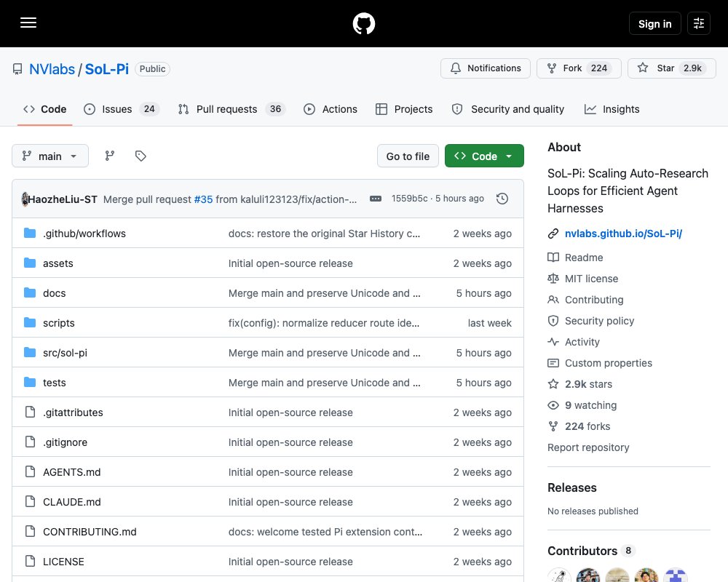Star the SoL-Pi repository
The image size is (728, 582).
[x=671, y=68]
